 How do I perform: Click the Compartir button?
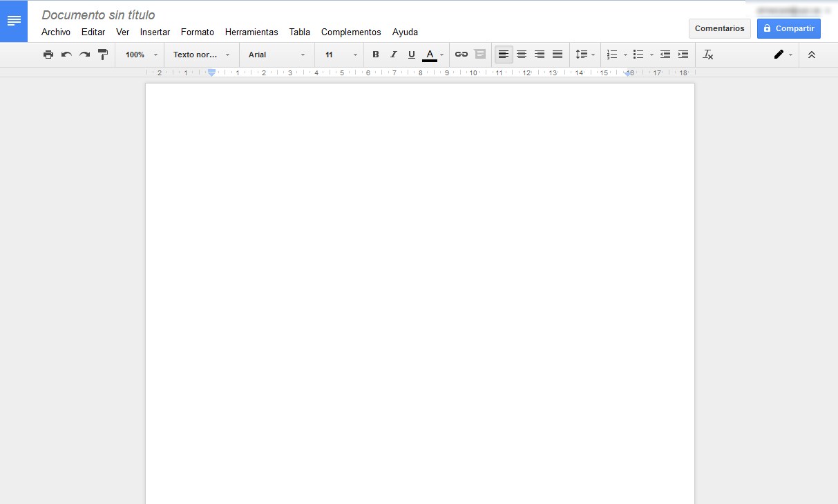(x=788, y=28)
